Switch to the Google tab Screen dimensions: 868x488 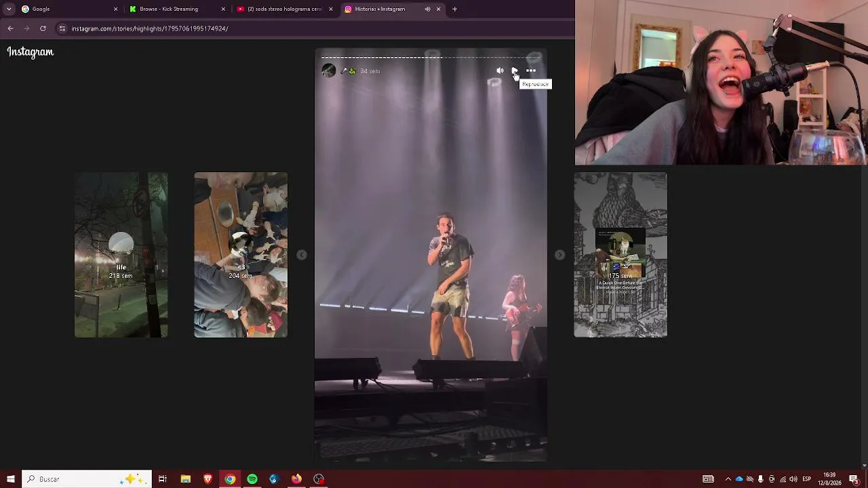[x=68, y=9]
